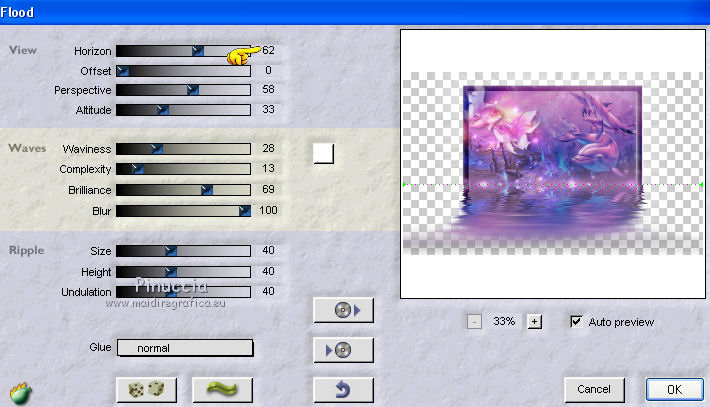The image size is (710, 407).
Task: Click the Waviness value 28
Action: pyautogui.click(x=268, y=148)
